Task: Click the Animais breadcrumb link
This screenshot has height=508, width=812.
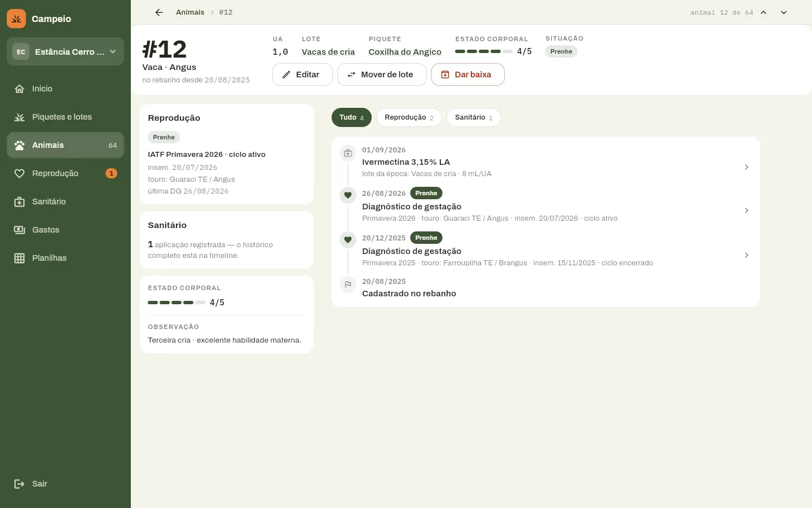Action: click(190, 12)
